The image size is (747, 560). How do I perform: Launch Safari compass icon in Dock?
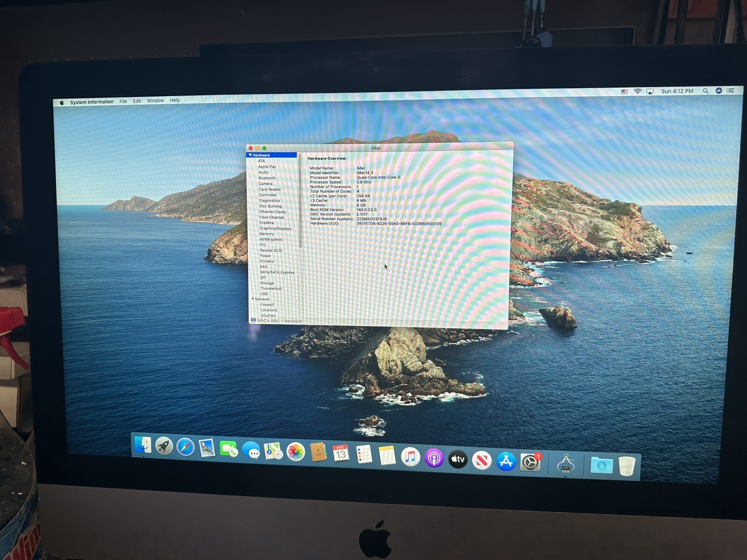185,448
